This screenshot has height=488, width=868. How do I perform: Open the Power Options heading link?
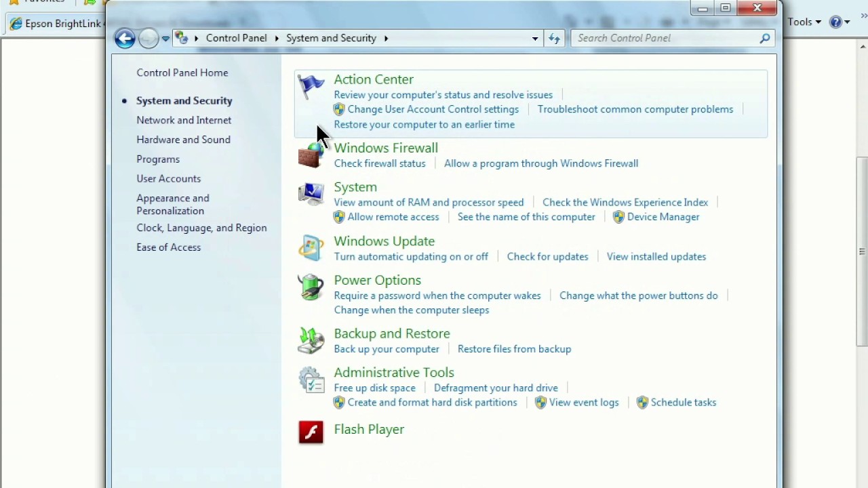pos(378,280)
